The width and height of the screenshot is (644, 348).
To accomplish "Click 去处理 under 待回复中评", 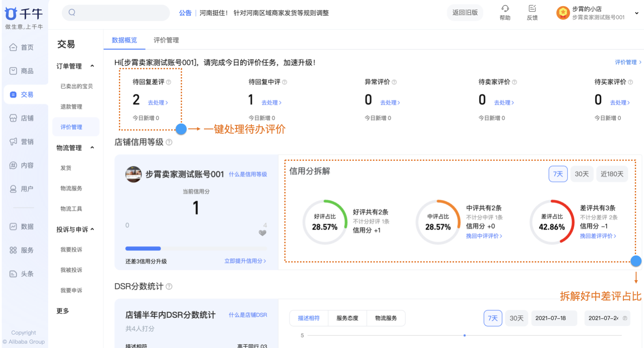I will [x=272, y=103].
